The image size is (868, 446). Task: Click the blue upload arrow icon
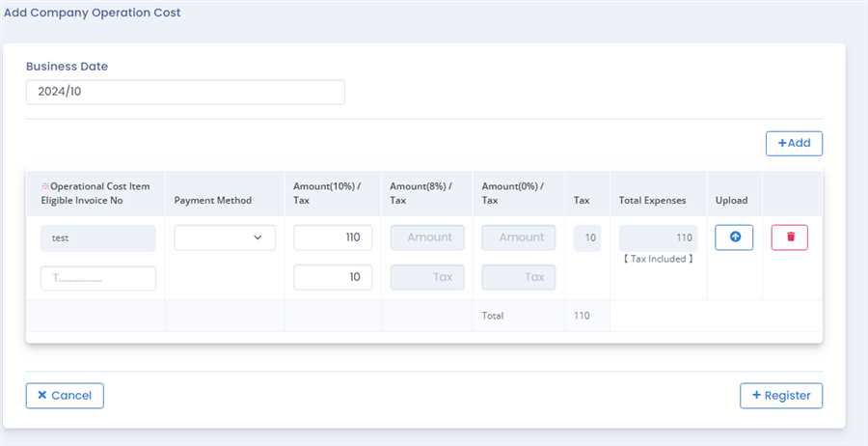tap(734, 237)
